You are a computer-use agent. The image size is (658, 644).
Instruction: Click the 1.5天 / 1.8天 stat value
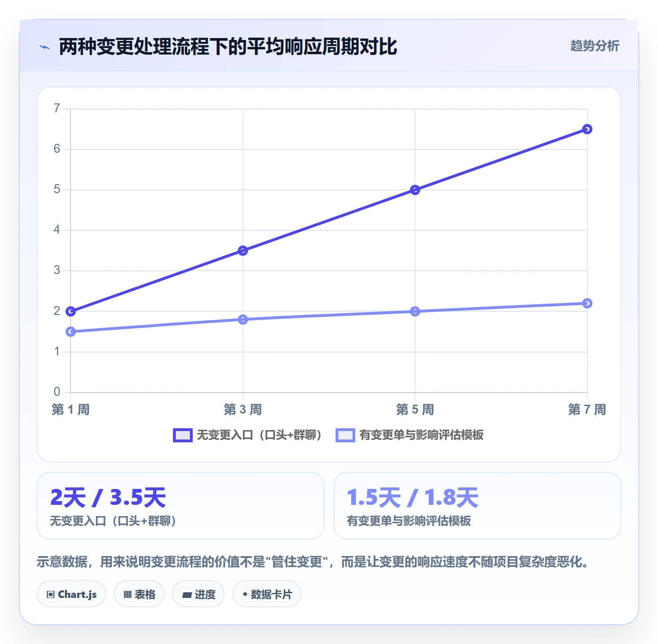coord(413,497)
